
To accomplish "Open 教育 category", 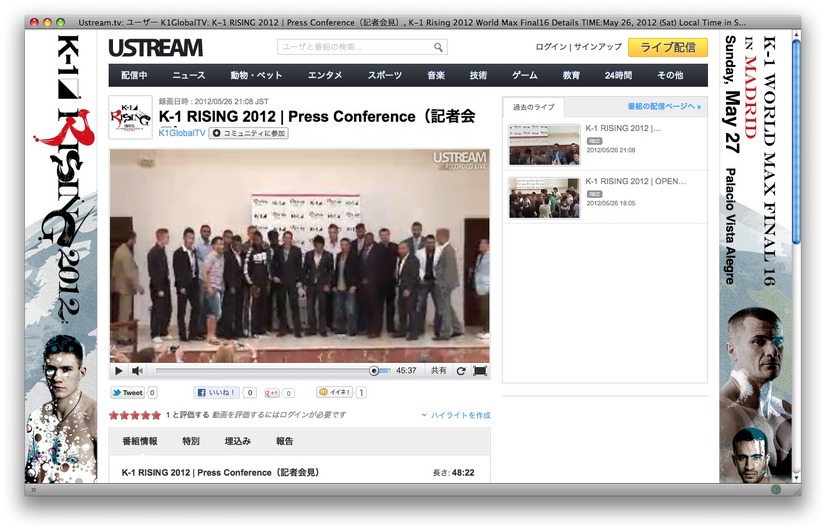I will [571, 75].
